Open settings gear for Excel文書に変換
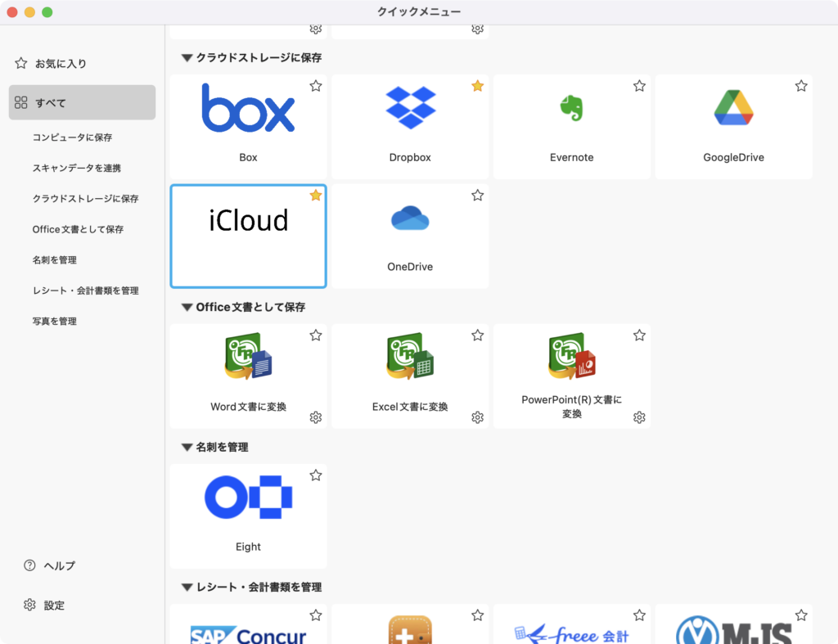This screenshot has width=838, height=644. tap(478, 417)
